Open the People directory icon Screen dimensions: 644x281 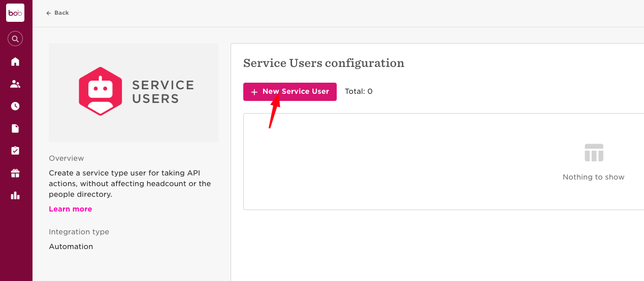pyautogui.click(x=15, y=84)
